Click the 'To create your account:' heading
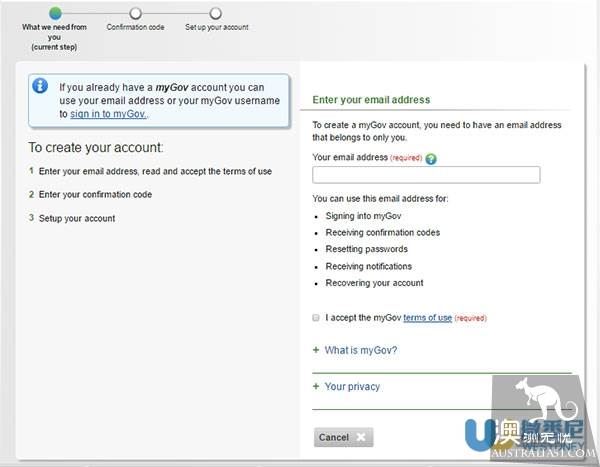 tap(96, 147)
